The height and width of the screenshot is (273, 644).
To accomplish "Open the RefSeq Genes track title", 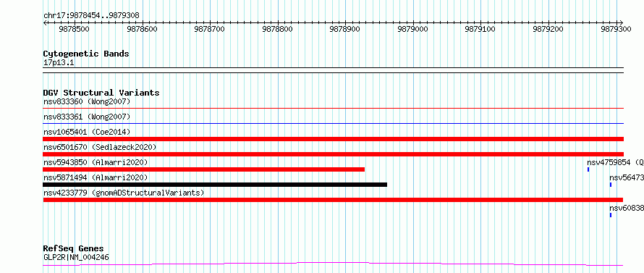I will 74,249.
